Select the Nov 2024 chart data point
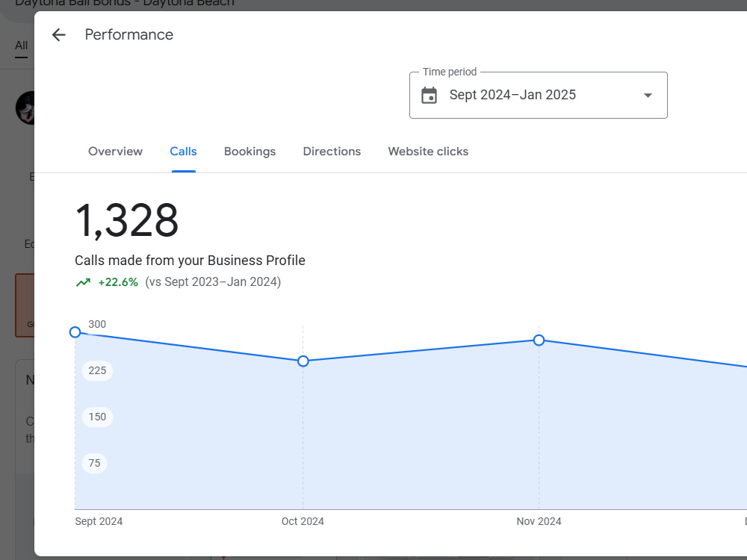Image resolution: width=747 pixels, height=560 pixels. point(539,340)
